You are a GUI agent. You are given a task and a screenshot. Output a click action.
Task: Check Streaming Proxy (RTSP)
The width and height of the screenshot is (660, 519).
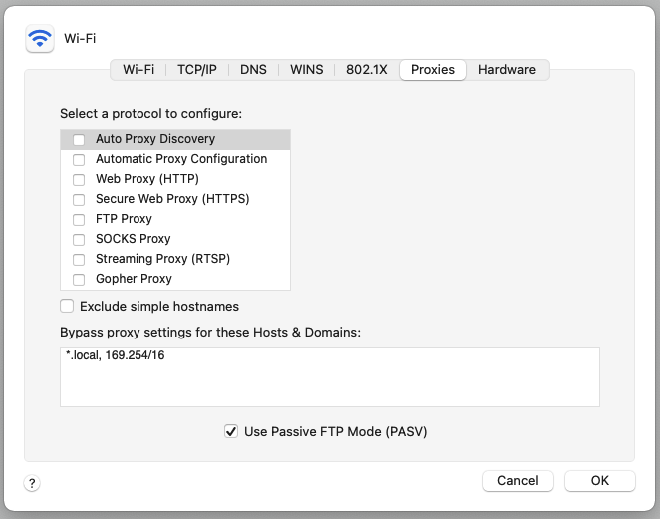tap(79, 260)
